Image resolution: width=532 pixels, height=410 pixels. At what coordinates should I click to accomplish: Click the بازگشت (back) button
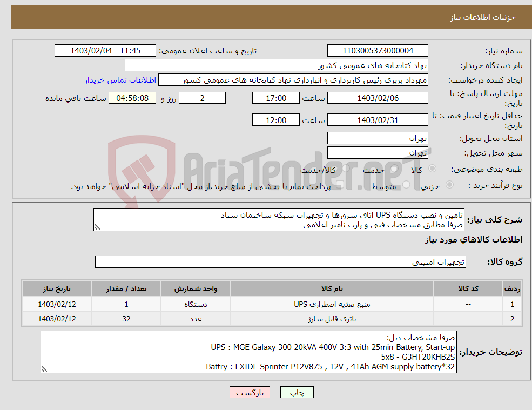pos(250,392)
